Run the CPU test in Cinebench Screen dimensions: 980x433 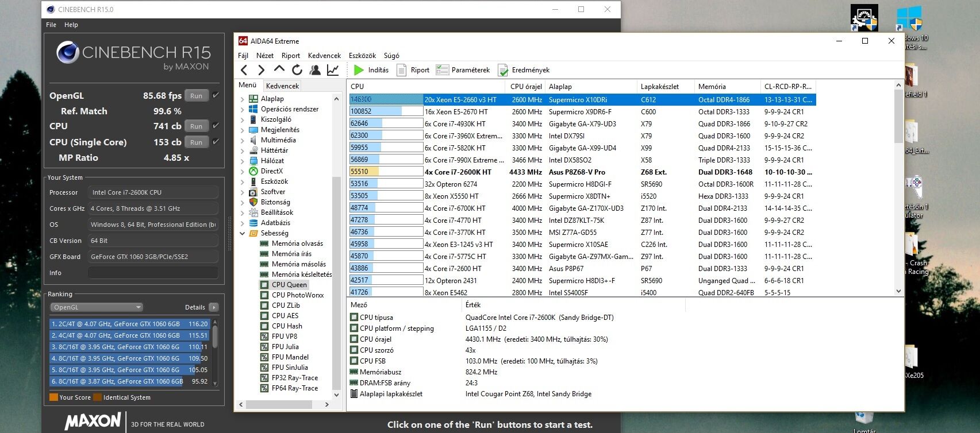(x=197, y=126)
